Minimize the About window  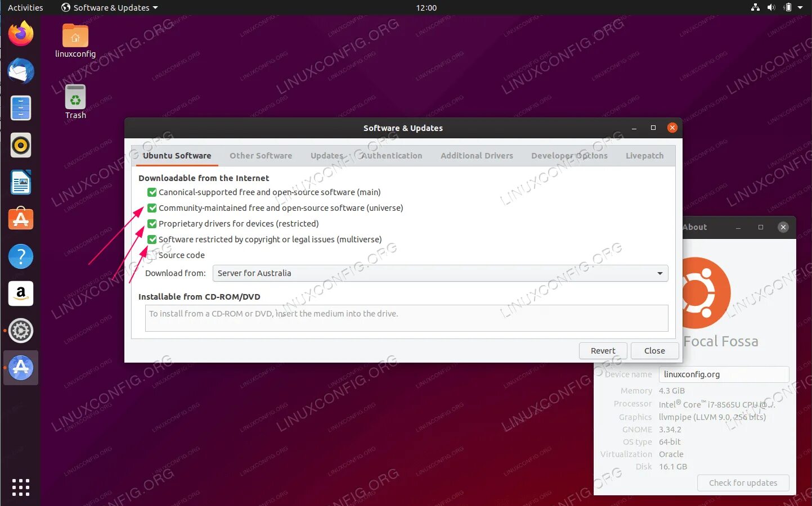[738, 228]
